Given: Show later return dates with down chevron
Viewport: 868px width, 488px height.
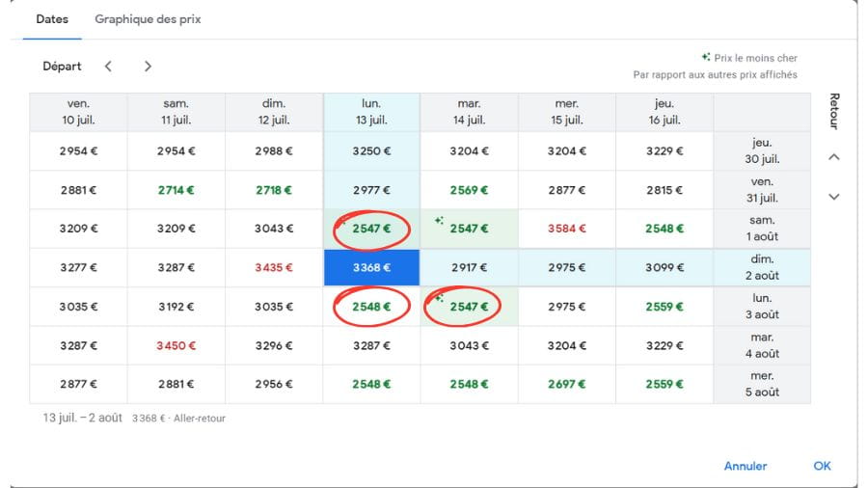Looking at the screenshot, I should click(833, 197).
